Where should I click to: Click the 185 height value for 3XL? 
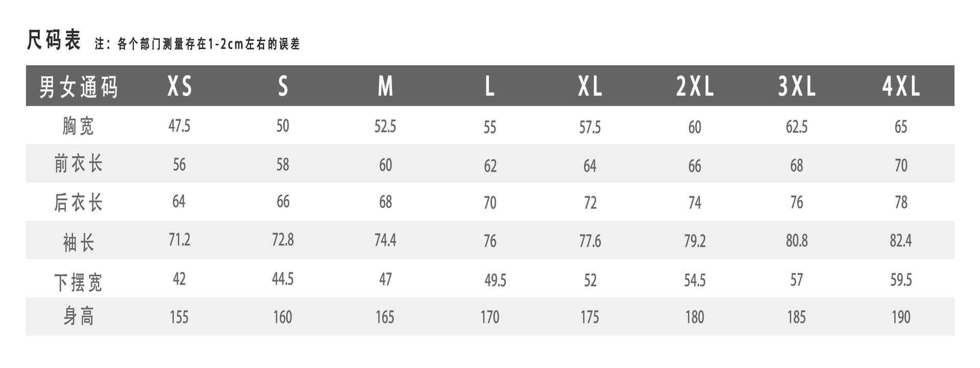coord(796,317)
